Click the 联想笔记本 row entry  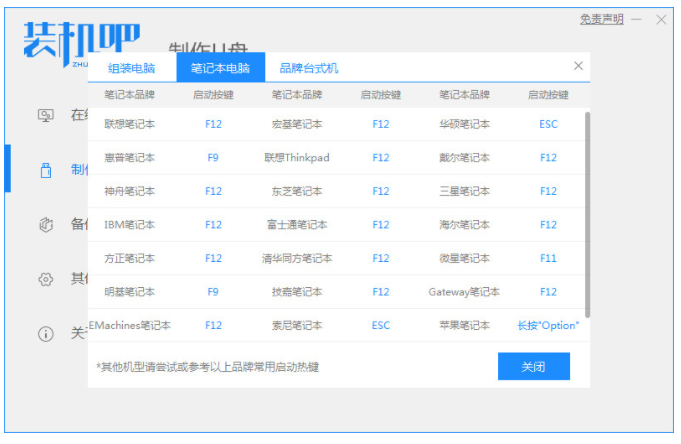130,124
